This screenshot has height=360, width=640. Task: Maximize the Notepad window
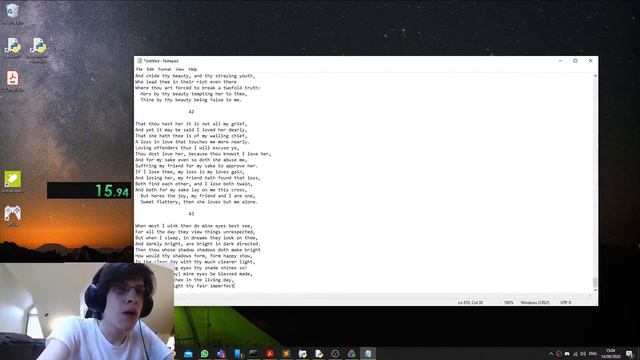tap(575, 61)
